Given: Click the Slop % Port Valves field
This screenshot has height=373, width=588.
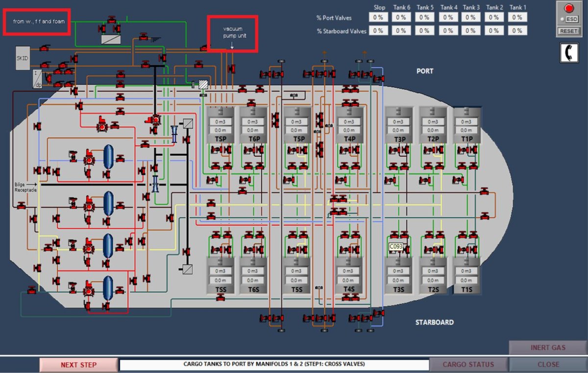Looking at the screenshot, I should pyautogui.click(x=377, y=17).
